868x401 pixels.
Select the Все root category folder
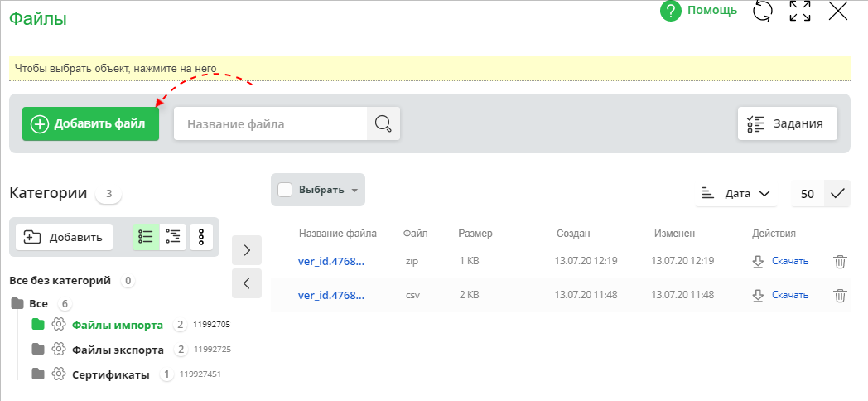point(38,304)
